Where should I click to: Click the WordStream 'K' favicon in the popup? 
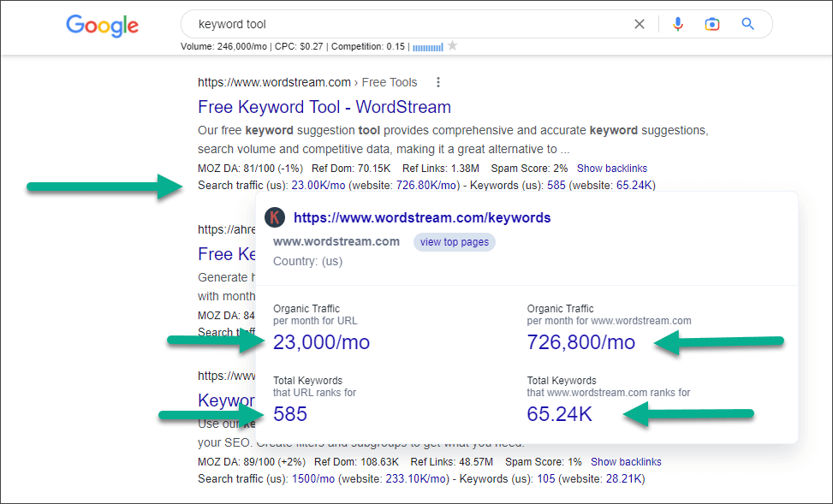coord(274,217)
